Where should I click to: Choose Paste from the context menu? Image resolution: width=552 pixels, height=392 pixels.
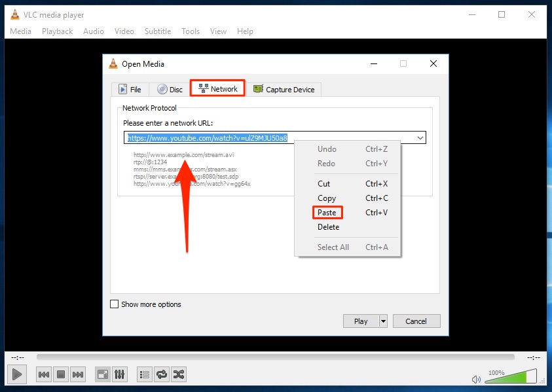pos(327,212)
